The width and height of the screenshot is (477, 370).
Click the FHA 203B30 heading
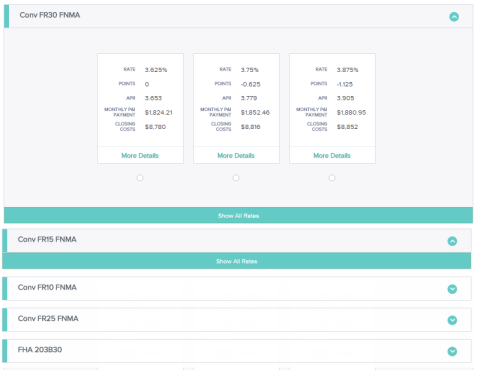point(40,350)
